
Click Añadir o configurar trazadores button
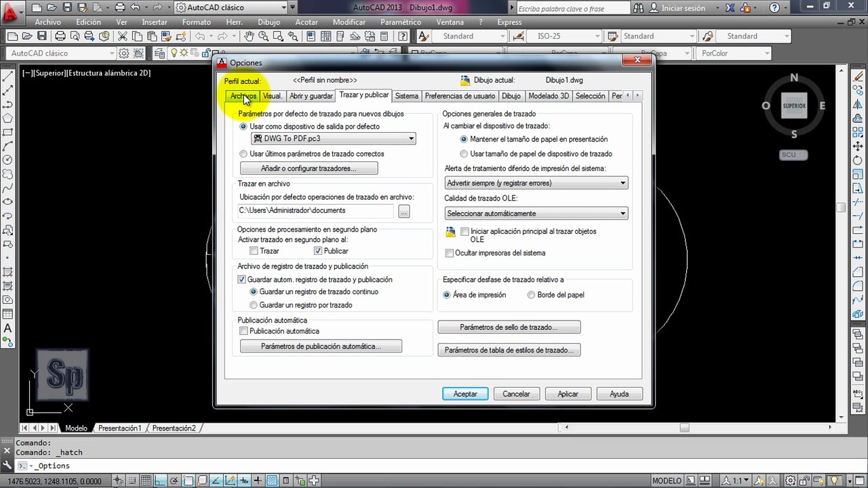pyautogui.click(x=309, y=168)
